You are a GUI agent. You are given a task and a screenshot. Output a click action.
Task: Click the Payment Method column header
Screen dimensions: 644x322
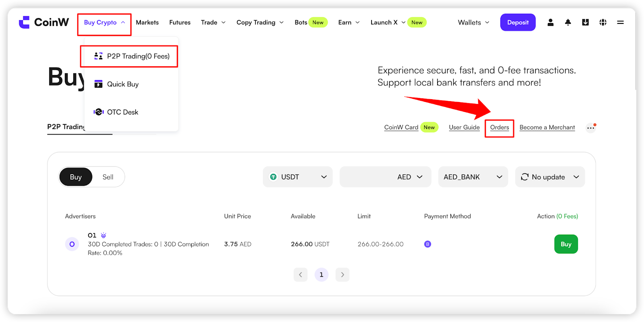pos(447,216)
